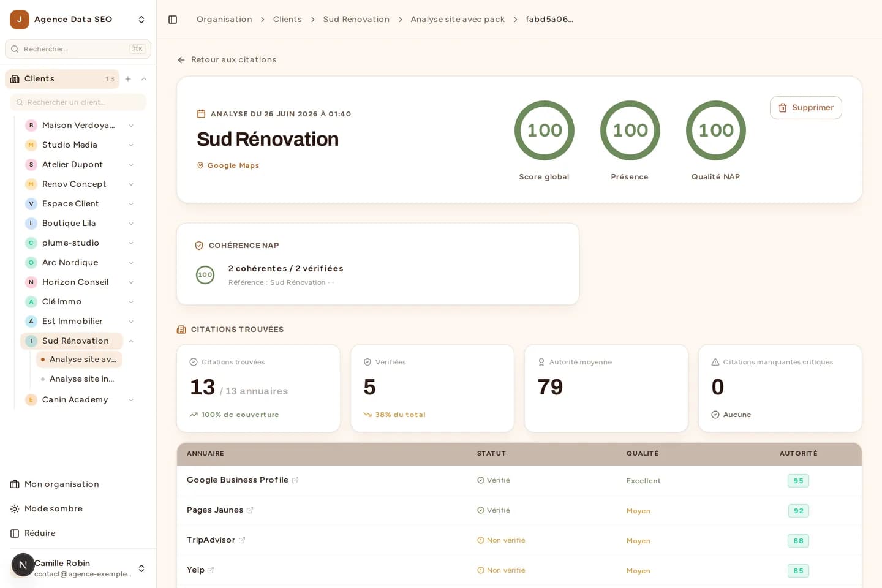The image size is (882, 588).
Task: Toggle Mode sombre
Action: click(53, 509)
